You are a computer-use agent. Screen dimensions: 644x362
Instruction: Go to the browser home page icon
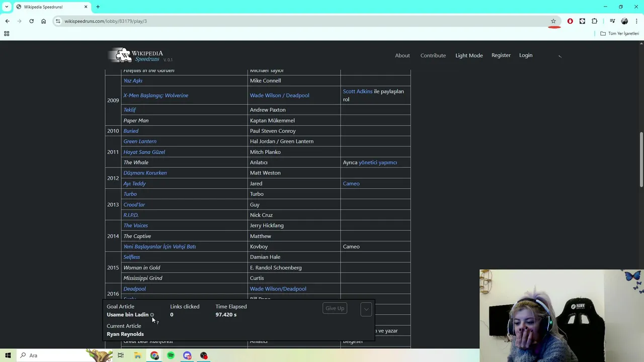click(x=43, y=21)
